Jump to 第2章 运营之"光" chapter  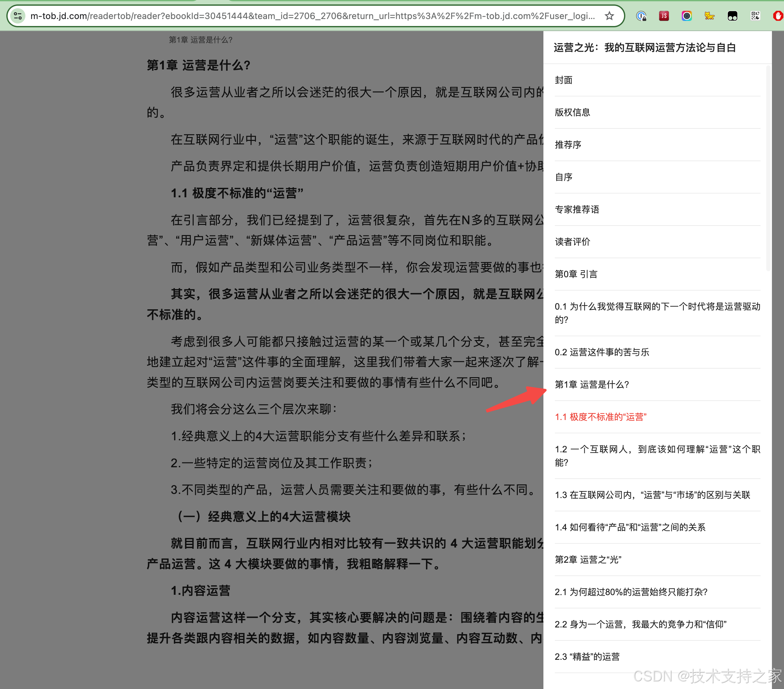click(x=588, y=559)
